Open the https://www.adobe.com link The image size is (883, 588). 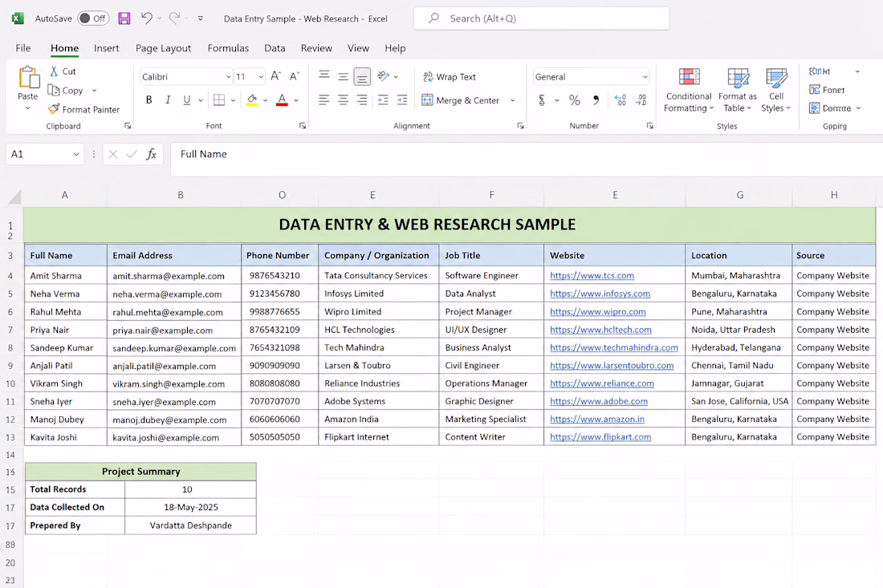point(599,401)
